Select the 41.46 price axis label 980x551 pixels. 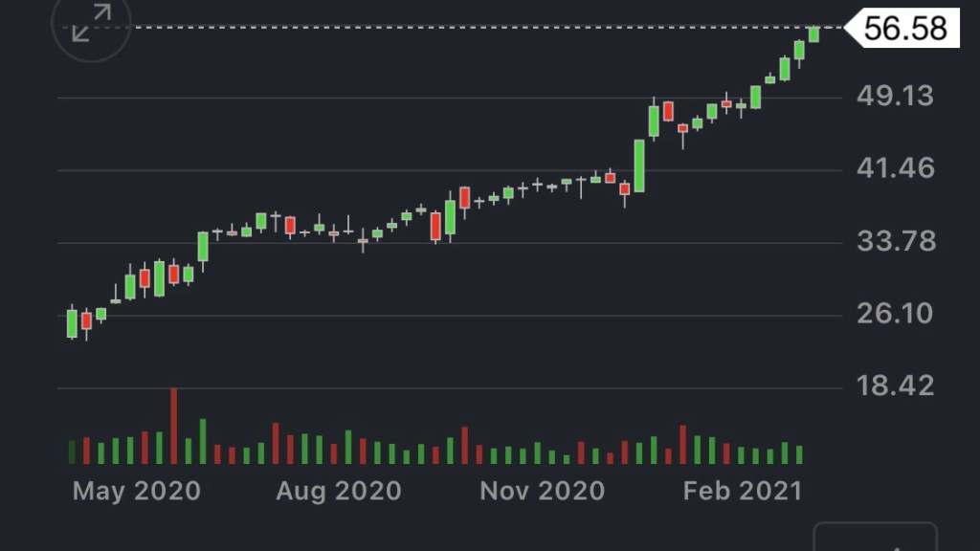[896, 169]
